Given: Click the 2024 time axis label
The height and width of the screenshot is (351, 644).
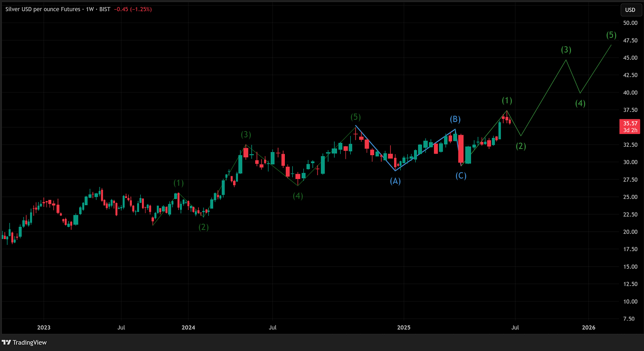Looking at the screenshot, I should click(188, 328).
